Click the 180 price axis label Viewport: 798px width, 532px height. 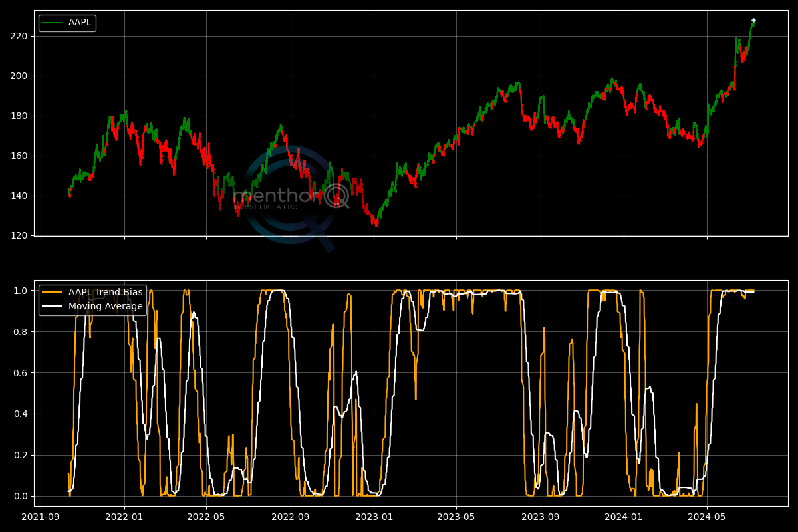[19, 116]
